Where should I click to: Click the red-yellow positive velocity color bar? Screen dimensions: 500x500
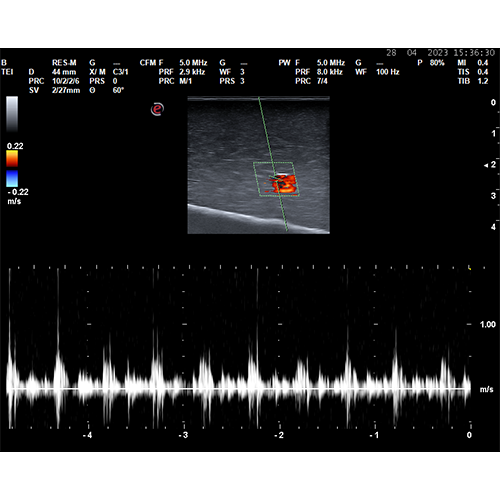12,158
